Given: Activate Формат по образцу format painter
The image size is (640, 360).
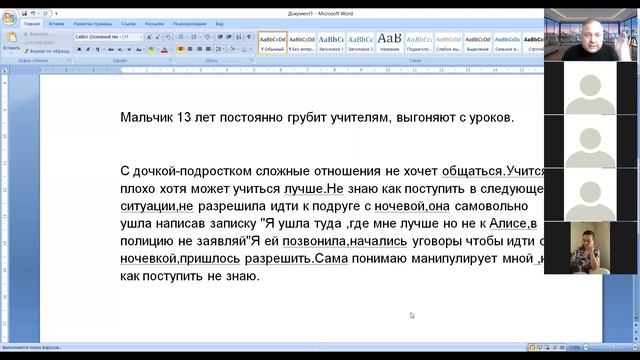Looking at the screenshot, I should click(47, 51).
